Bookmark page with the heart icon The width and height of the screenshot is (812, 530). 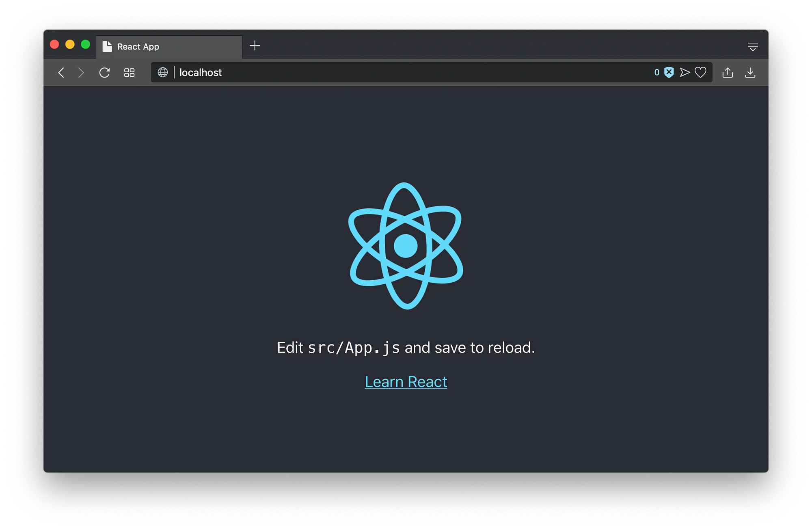pyautogui.click(x=700, y=72)
